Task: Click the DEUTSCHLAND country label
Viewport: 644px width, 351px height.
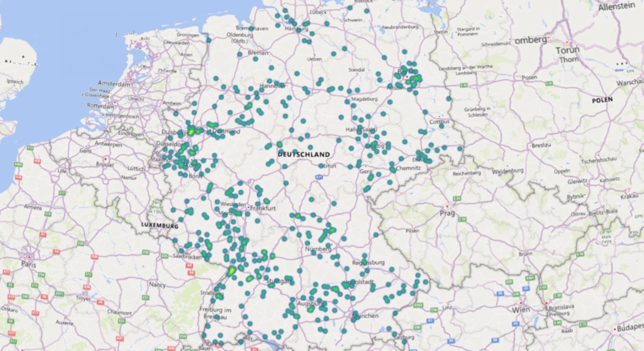Action: pyautogui.click(x=304, y=155)
